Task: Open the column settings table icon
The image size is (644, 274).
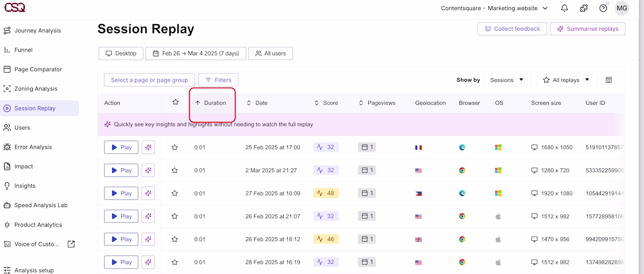Action: click(609, 80)
